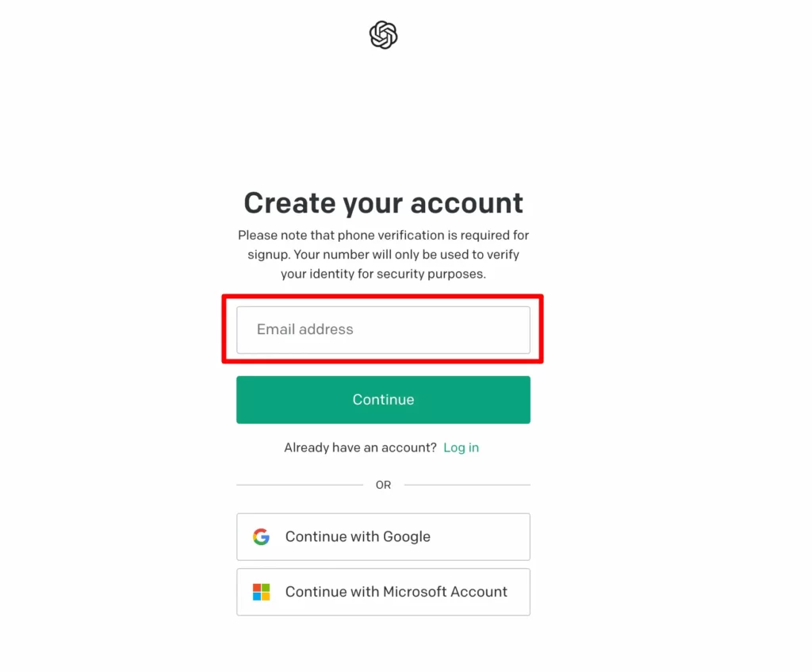Screen dimensions: 812x672
Task: Click the "Already have an account?" text
Action: click(360, 447)
